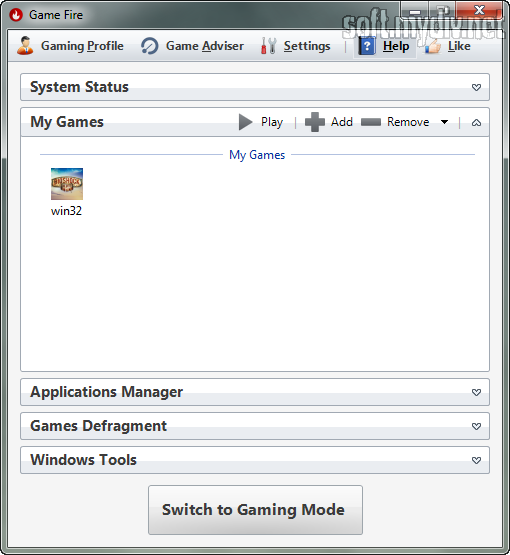Image resolution: width=510 pixels, height=555 pixels.
Task: Click Switch to Gaming Mode button
Action: pyautogui.click(x=255, y=510)
